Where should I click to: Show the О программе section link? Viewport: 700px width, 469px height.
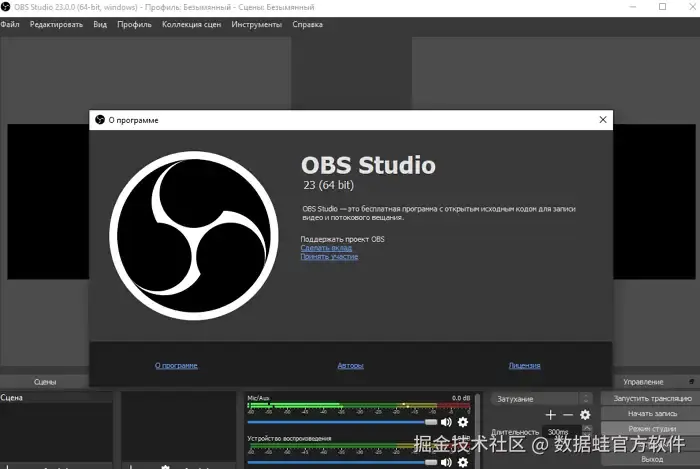pos(176,365)
